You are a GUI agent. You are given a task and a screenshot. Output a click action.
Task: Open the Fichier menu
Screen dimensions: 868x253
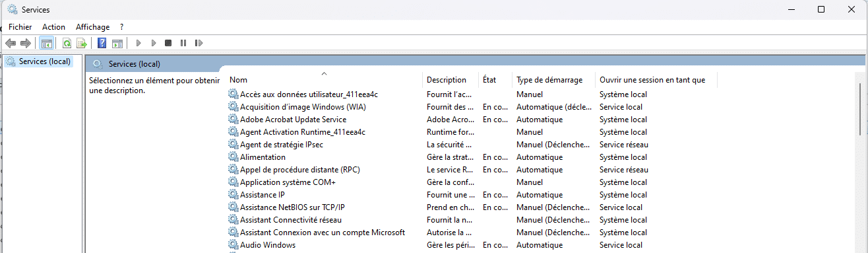20,27
